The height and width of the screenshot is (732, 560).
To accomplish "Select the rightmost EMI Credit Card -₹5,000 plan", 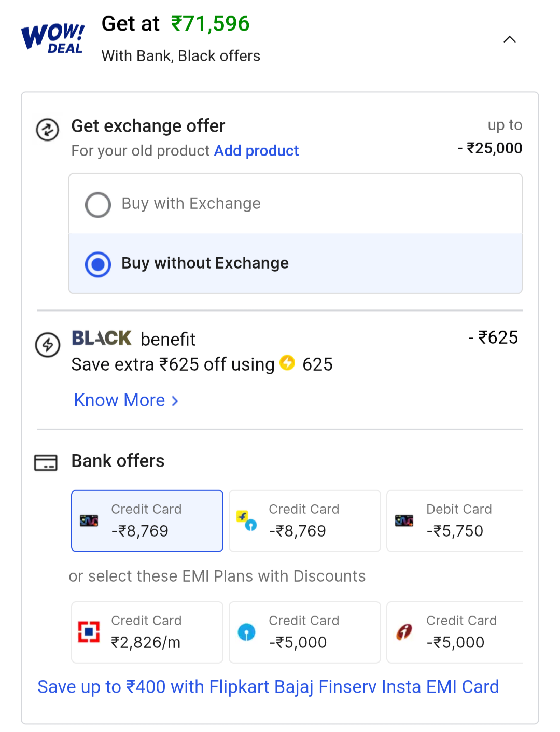I will tap(455, 632).
